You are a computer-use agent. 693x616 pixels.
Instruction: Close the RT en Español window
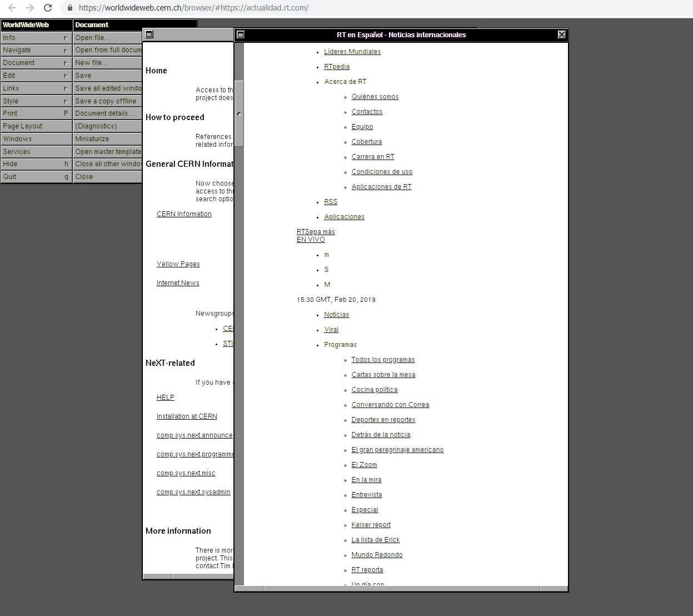[x=562, y=34]
